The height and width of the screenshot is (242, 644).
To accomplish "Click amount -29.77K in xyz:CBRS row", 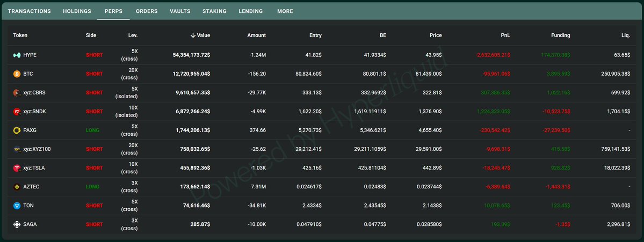I will pos(257,93).
